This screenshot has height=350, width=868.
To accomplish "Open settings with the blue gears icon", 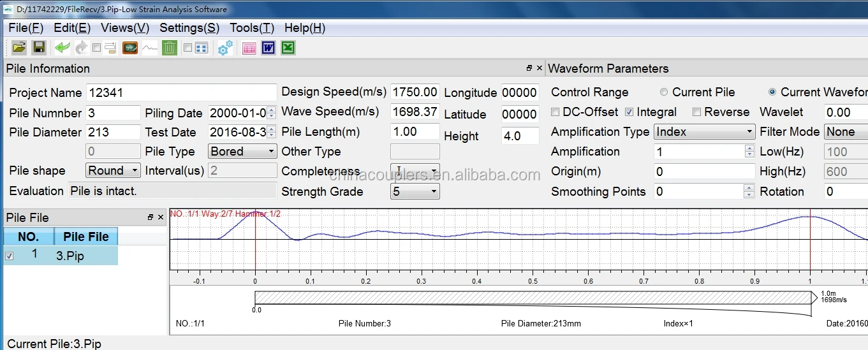I will point(225,48).
